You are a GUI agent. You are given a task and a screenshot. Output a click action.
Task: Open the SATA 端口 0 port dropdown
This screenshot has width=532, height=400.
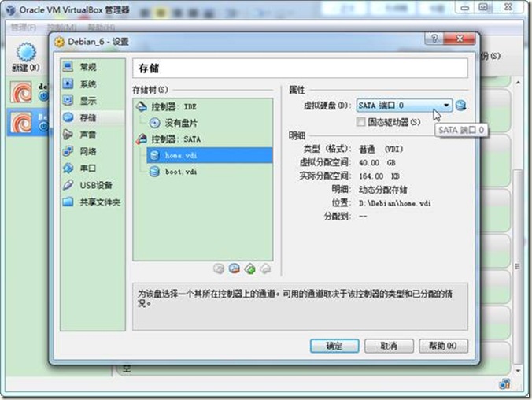point(404,106)
